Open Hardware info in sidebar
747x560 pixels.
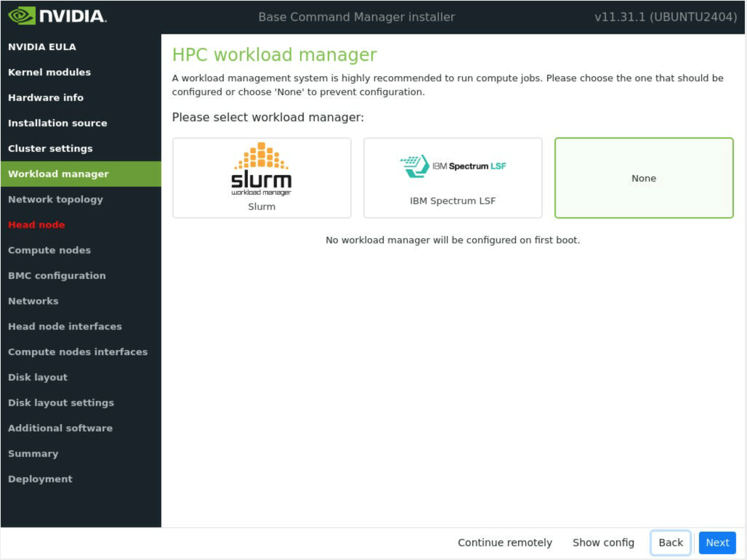click(46, 98)
